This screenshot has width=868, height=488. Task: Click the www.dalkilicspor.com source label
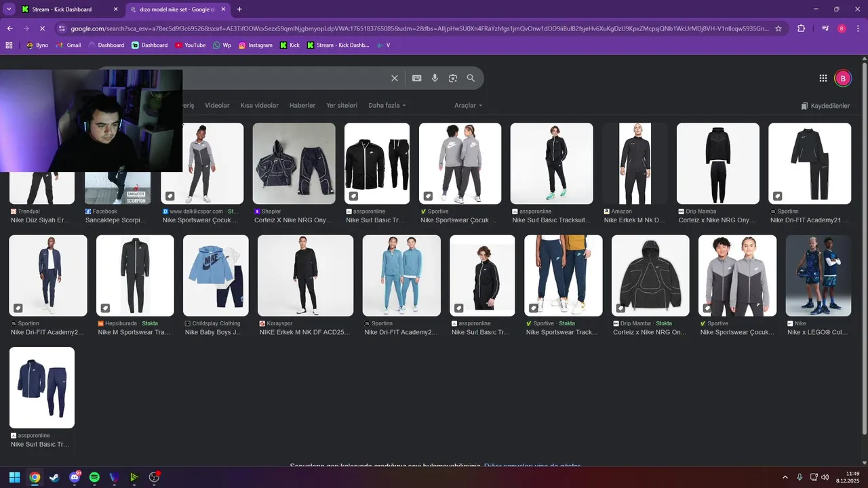pos(196,211)
